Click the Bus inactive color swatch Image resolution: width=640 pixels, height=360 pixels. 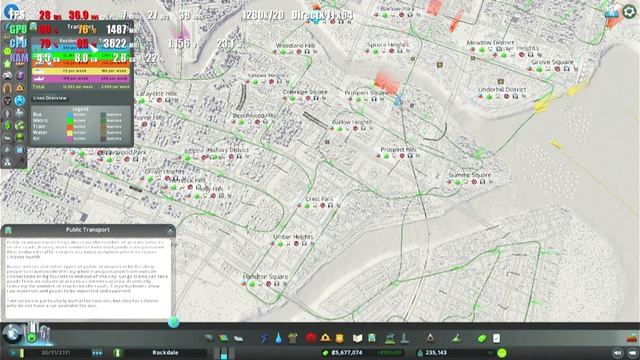104,115
